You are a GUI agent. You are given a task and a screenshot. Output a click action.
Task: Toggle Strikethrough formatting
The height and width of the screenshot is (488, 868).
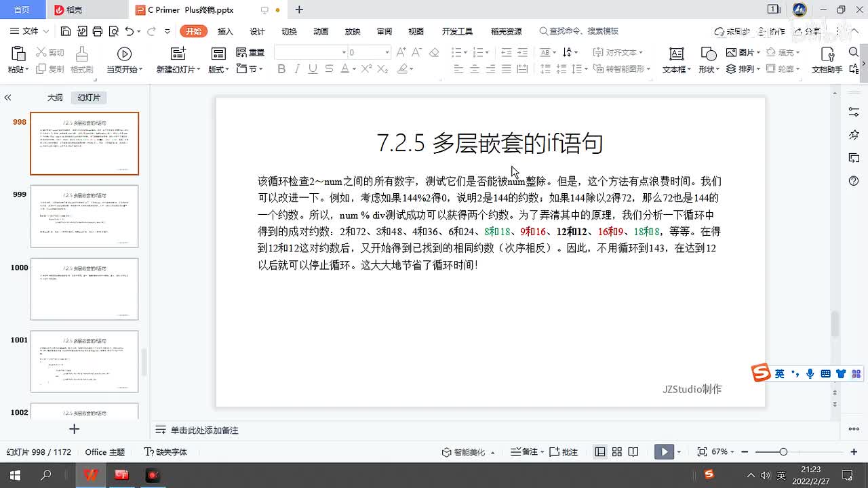tap(329, 68)
